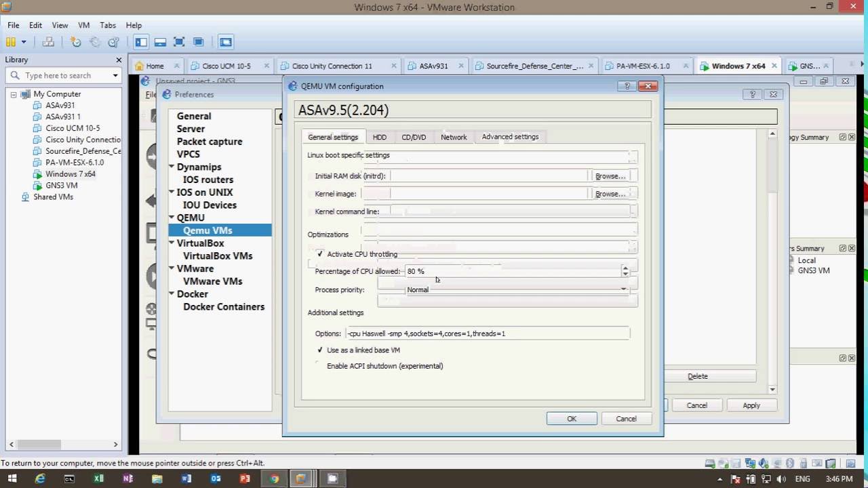868x488 pixels.
Task: Toggle the thumbnail bar view icon
Action: [x=160, y=42]
